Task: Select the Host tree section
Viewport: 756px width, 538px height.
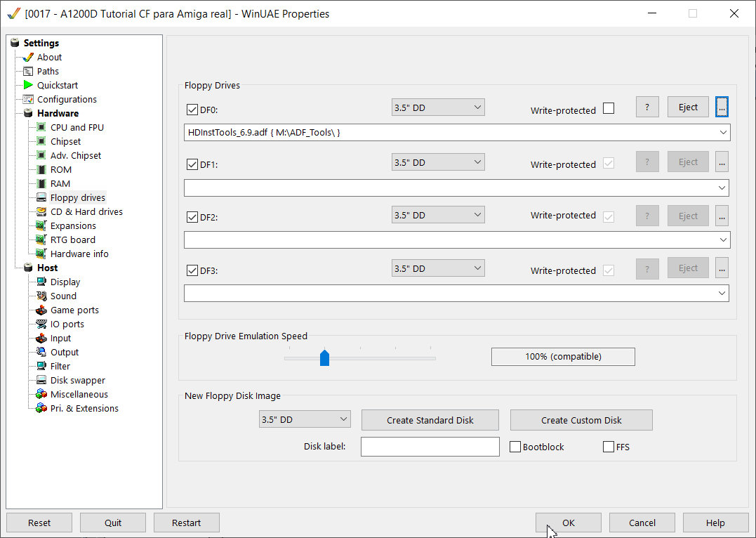Action: (47, 268)
